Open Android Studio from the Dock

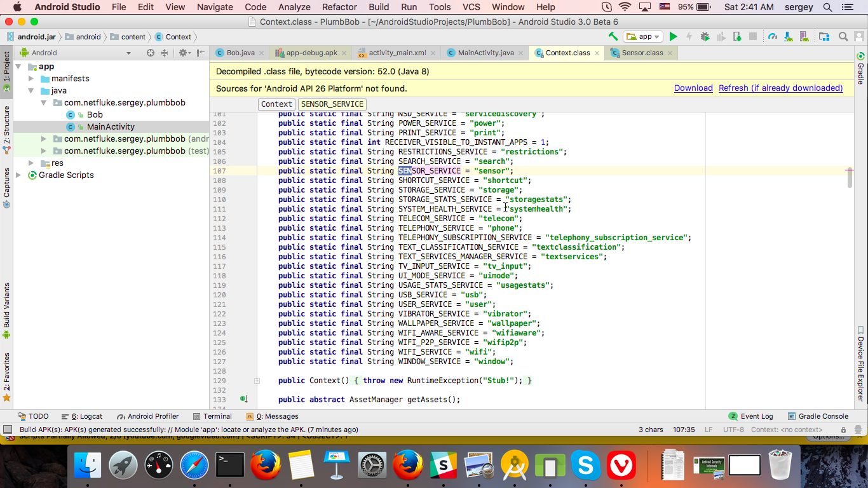tap(515, 466)
